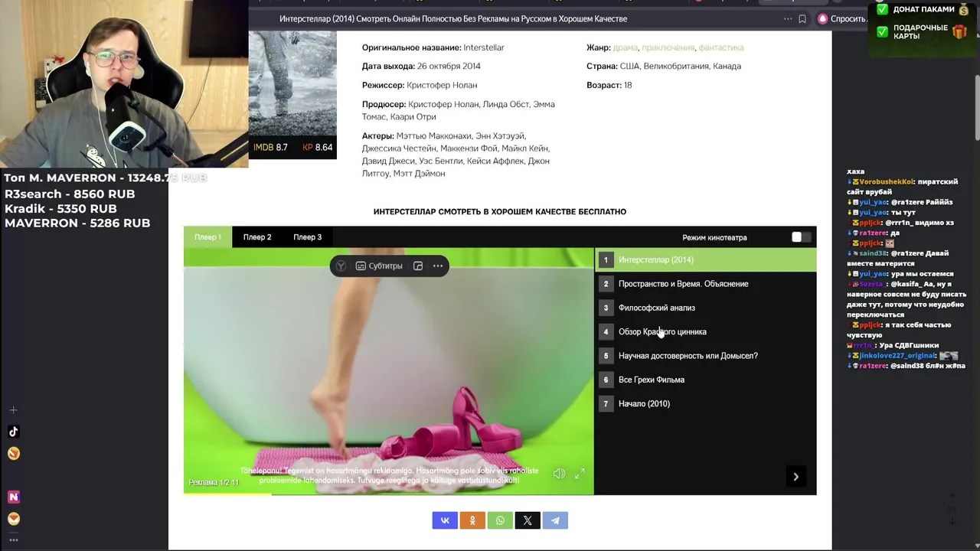Click the movie poster thumbnail
This screenshot has height=551, width=980.
click(x=292, y=94)
